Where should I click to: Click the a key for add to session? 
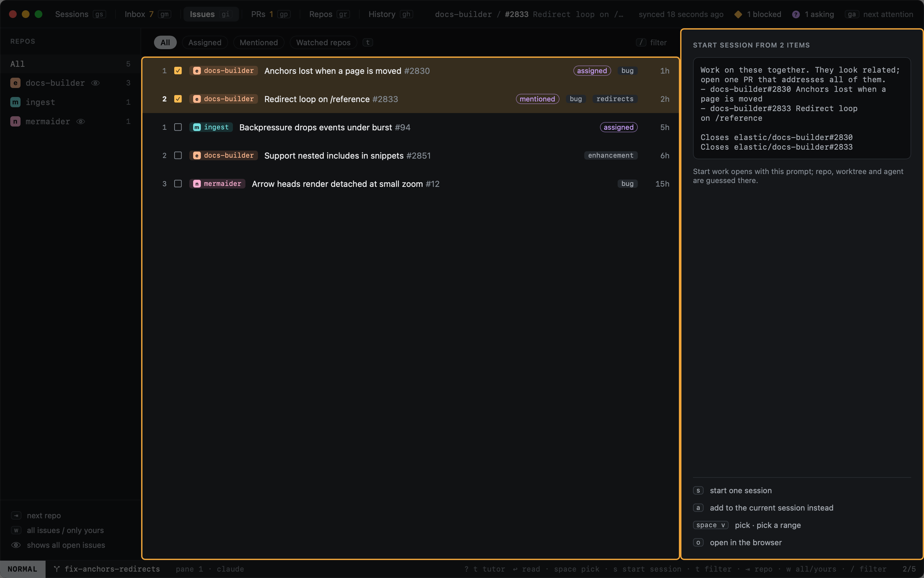pos(698,508)
